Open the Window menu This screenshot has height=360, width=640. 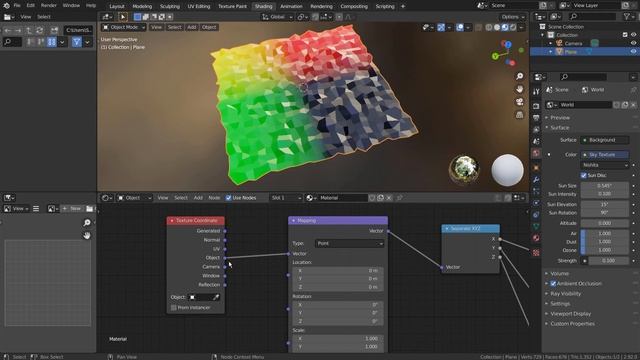[71, 6]
